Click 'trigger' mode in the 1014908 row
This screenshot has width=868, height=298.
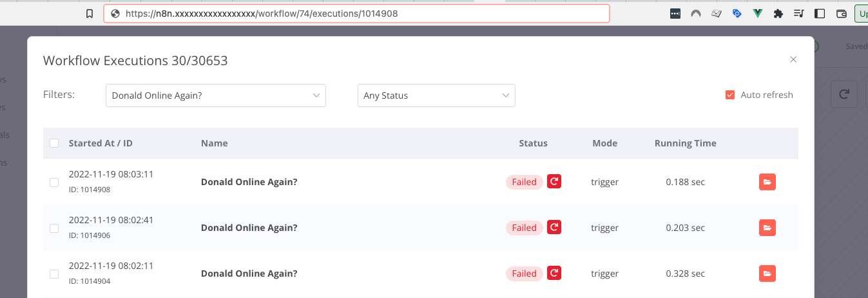coord(605,182)
